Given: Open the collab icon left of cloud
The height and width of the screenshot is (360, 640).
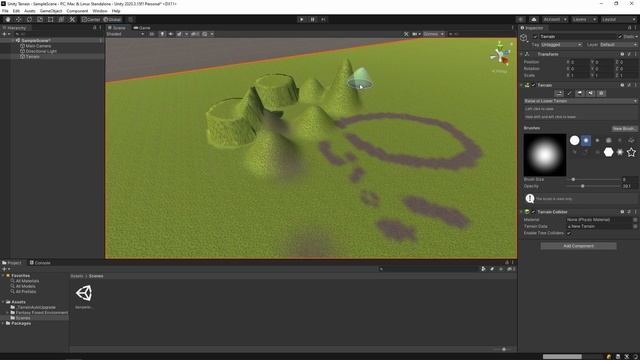Looking at the screenshot, I should pos(520,19).
